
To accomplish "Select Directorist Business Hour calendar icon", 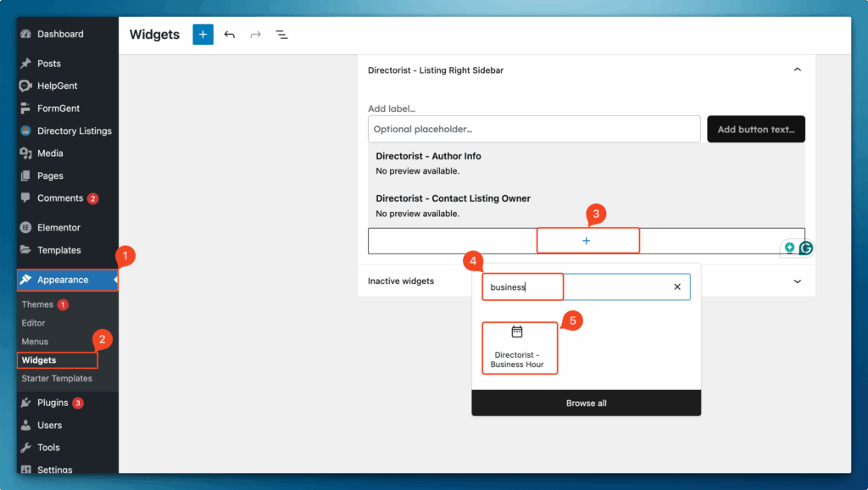I will click(x=517, y=331).
